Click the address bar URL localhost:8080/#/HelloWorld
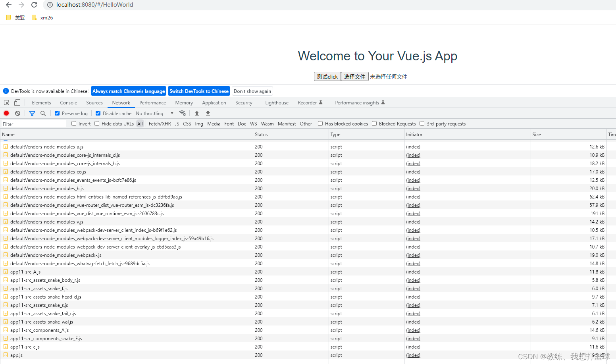616x364 pixels. click(94, 5)
